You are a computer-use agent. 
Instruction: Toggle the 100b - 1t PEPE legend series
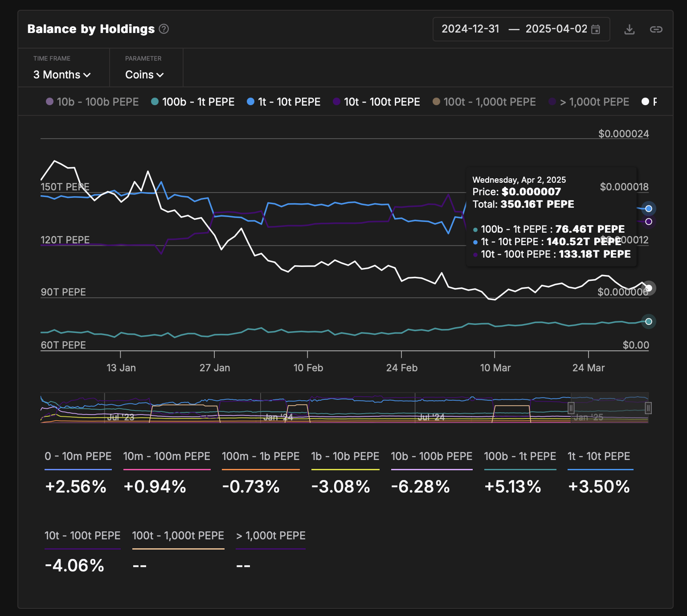coord(193,102)
